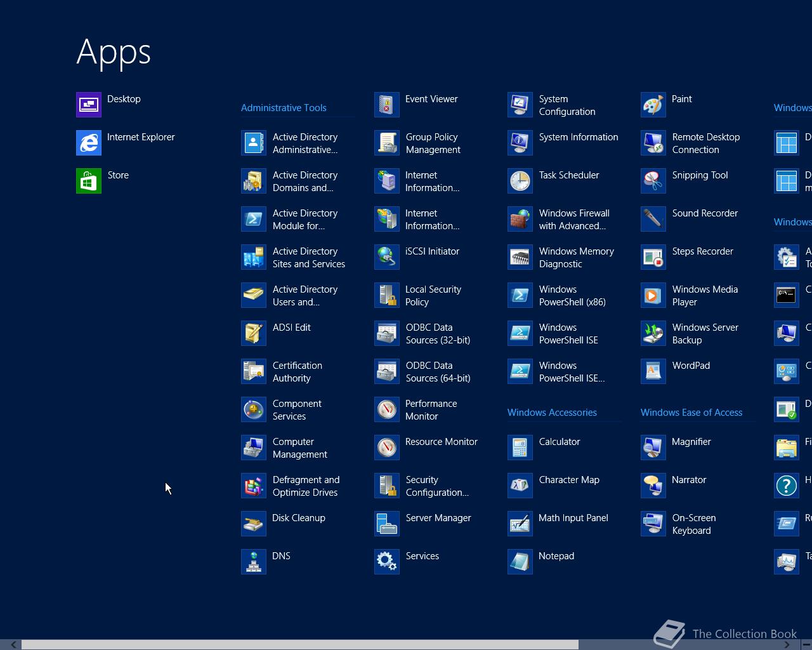The width and height of the screenshot is (812, 650).
Task: Open Character Map icon
Action: click(520, 486)
